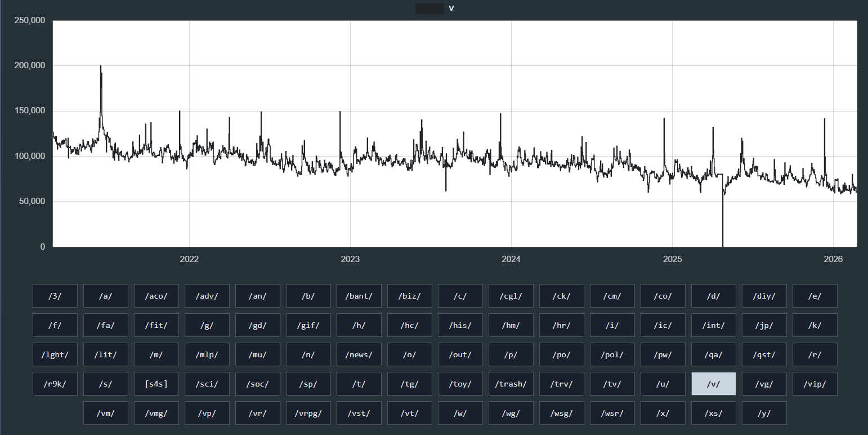Load the /vrpg/ board chart
The image size is (868, 435).
[x=308, y=413]
